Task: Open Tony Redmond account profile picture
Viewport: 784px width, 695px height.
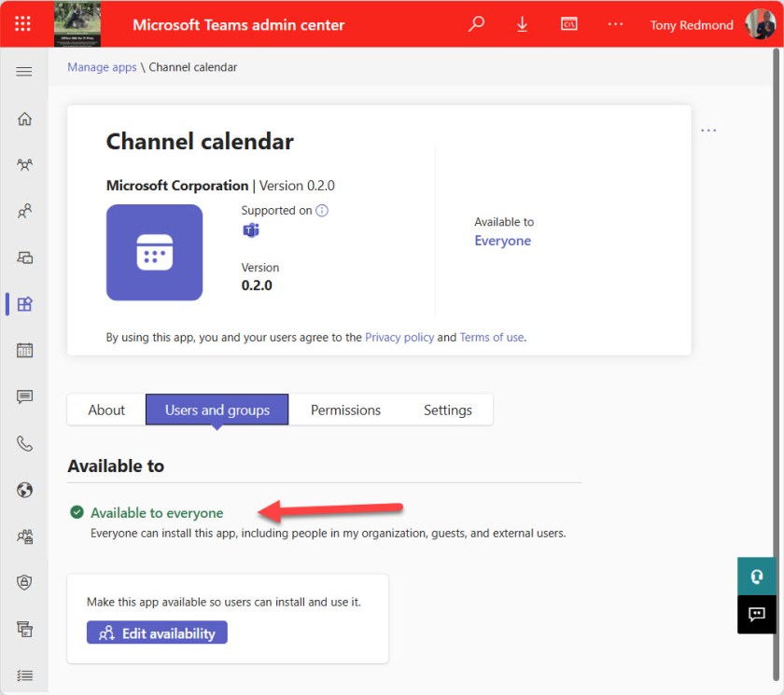Action: (760, 23)
